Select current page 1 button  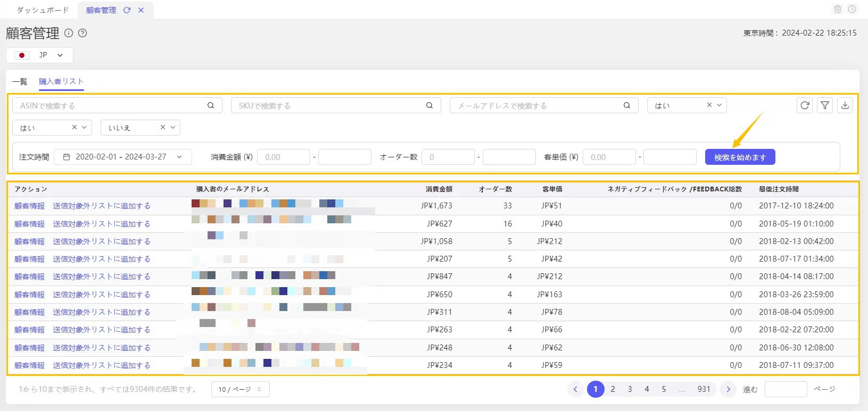[x=596, y=389]
